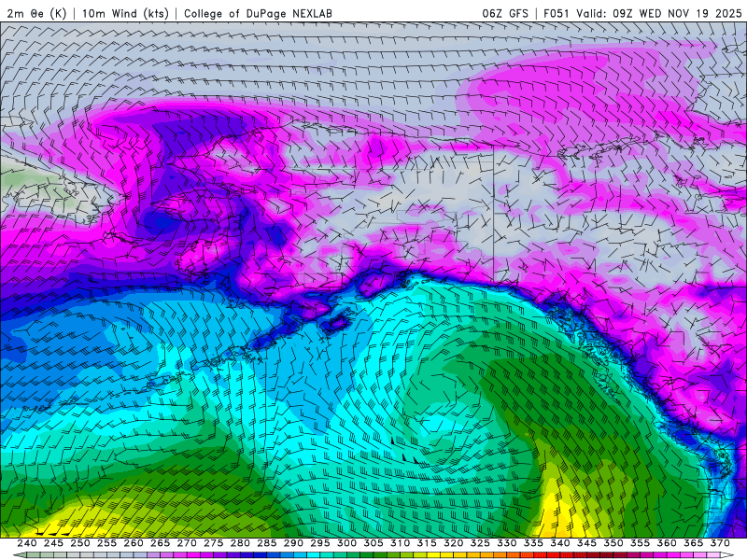Screen dimensions: 747x560
Task: Click the "F051" forecast hour text
Action: 557,13
